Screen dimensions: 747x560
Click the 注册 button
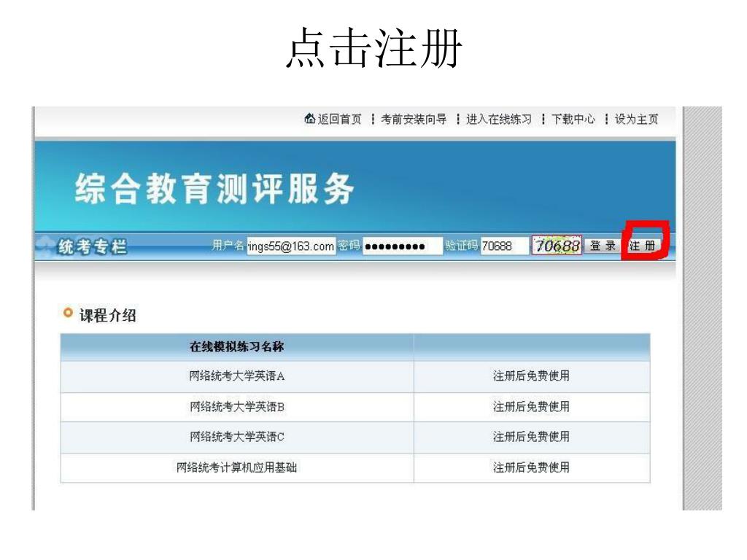[643, 246]
